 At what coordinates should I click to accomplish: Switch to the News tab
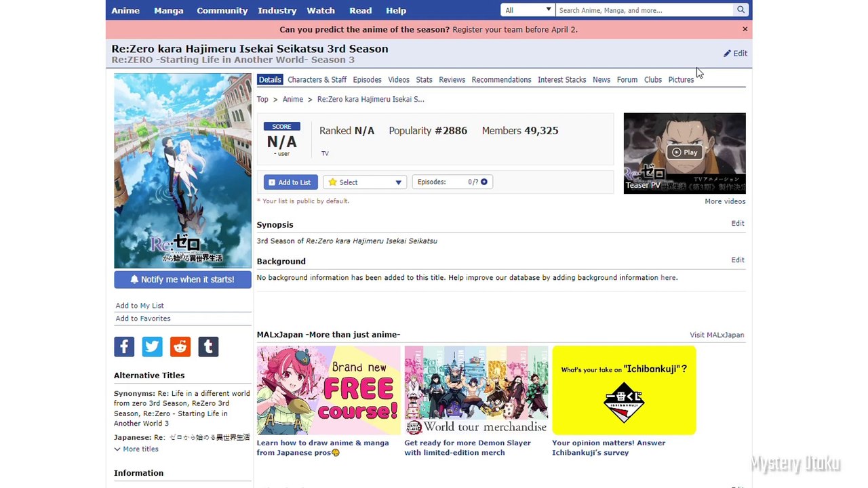[601, 80]
